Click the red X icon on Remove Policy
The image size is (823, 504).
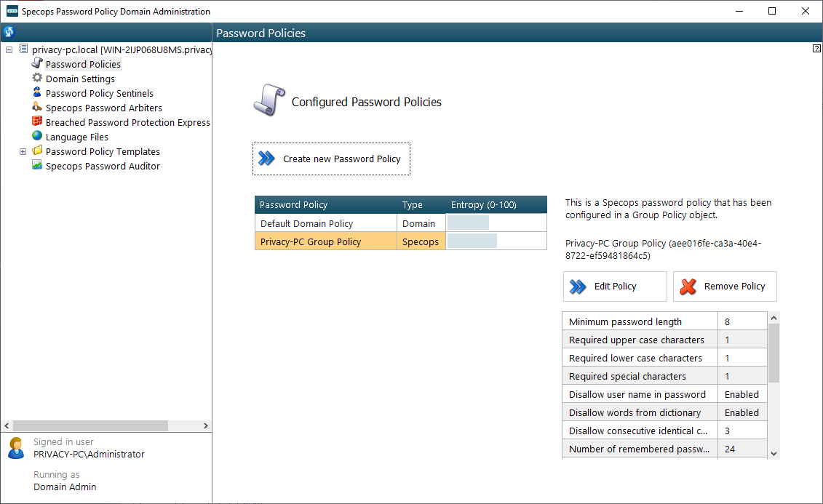click(x=688, y=287)
